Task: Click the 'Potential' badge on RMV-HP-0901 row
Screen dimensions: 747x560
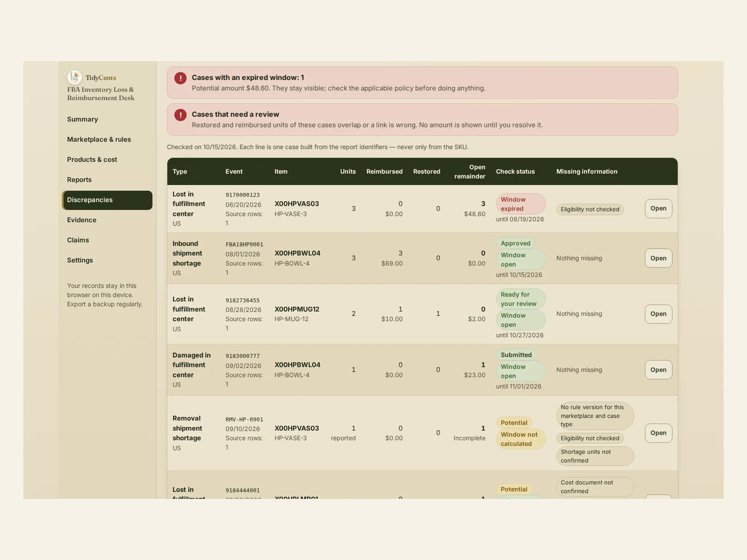Action: click(x=514, y=423)
